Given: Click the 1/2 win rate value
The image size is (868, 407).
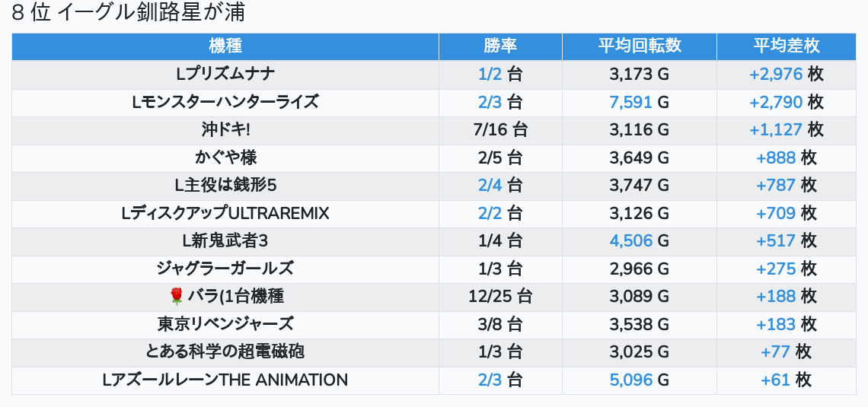Looking at the screenshot, I should (x=490, y=74).
